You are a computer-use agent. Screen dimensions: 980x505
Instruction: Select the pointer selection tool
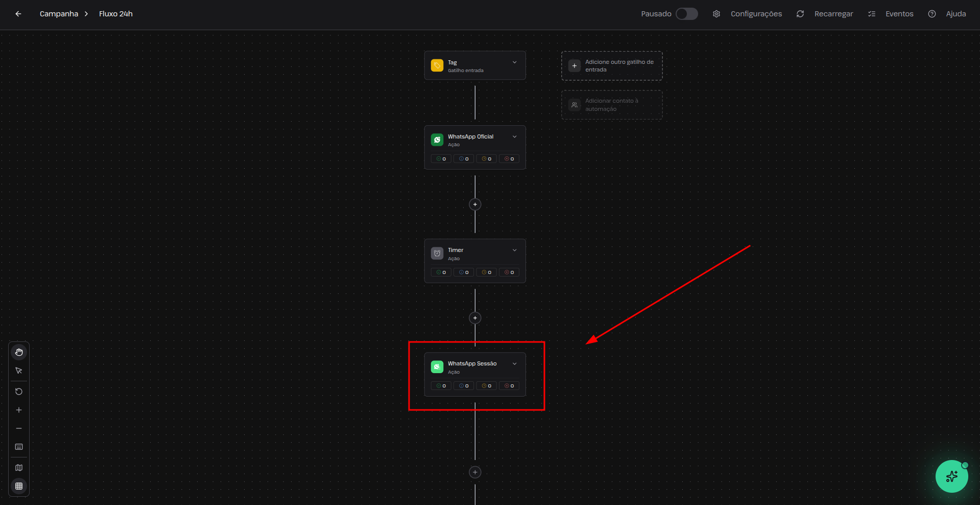[x=19, y=371]
